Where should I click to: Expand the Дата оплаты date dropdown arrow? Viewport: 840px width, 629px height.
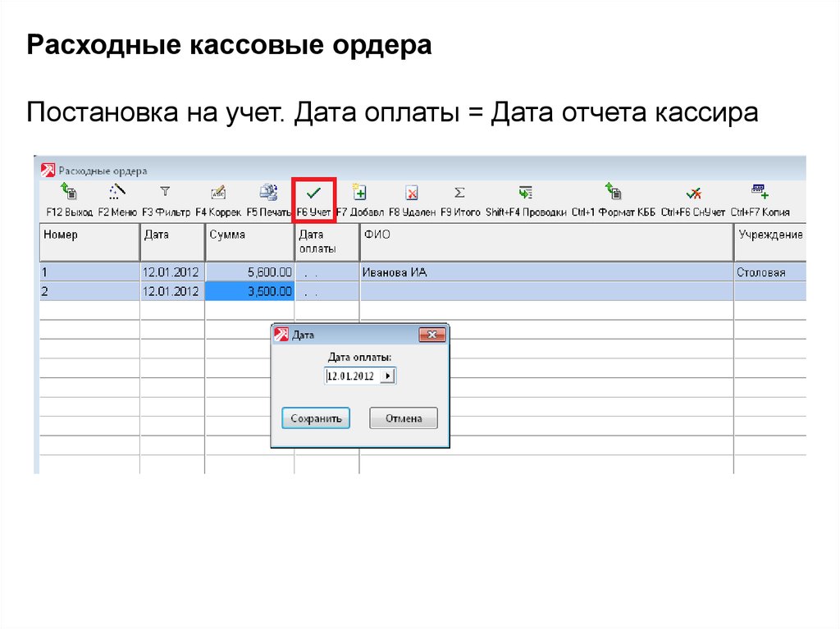(388, 376)
